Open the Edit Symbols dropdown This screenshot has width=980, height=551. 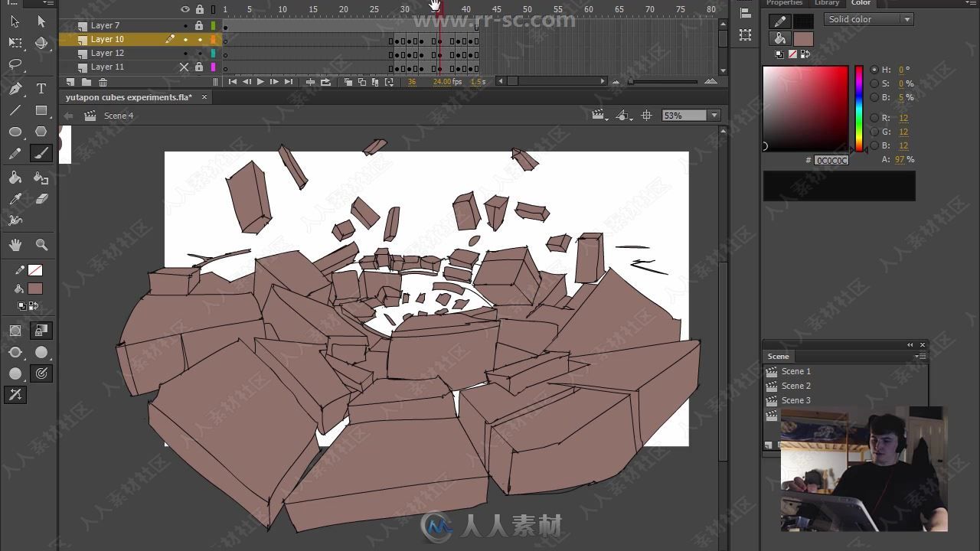point(624,116)
